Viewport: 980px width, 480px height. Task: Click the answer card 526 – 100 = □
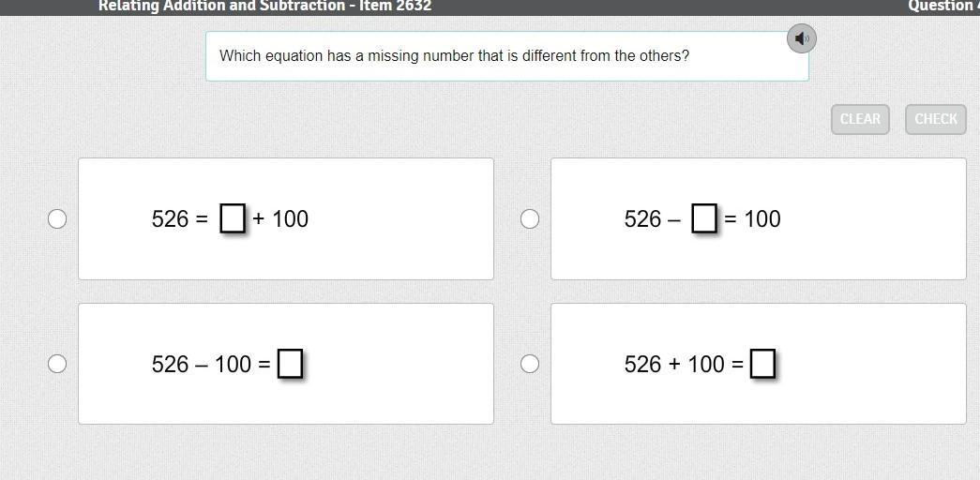click(394, 364)
